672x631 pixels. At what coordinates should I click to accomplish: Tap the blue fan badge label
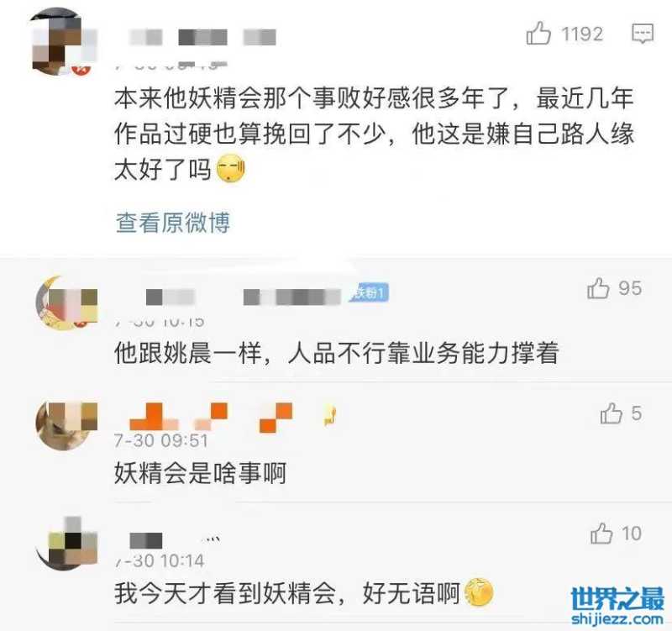(369, 292)
